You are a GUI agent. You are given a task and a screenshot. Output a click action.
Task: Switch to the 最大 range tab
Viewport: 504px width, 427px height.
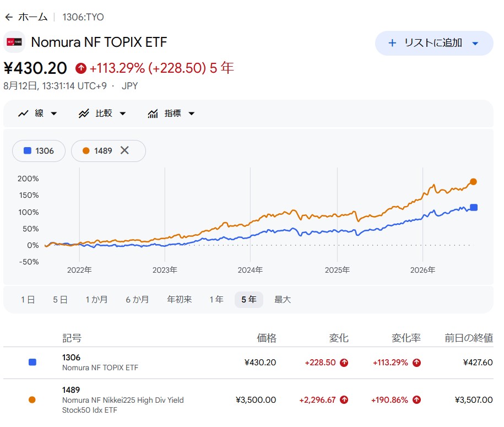(283, 300)
